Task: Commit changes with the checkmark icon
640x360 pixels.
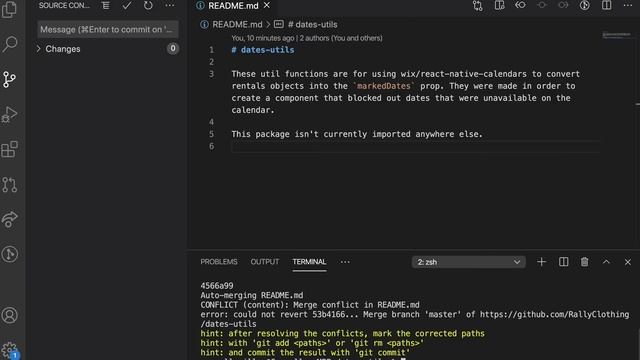Action: (127, 5)
